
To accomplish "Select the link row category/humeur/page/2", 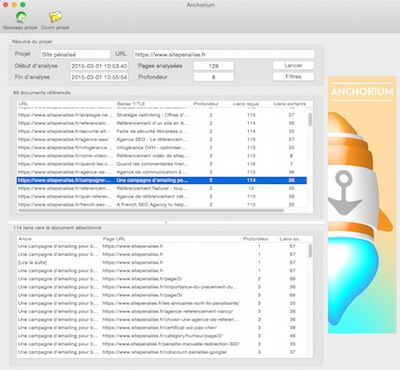I will click(x=162, y=336).
